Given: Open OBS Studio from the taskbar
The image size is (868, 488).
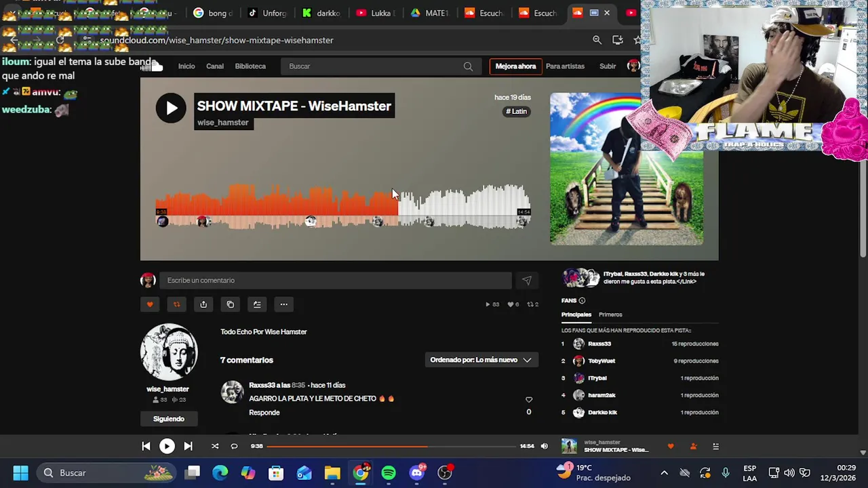Looking at the screenshot, I should tap(445, 472).
